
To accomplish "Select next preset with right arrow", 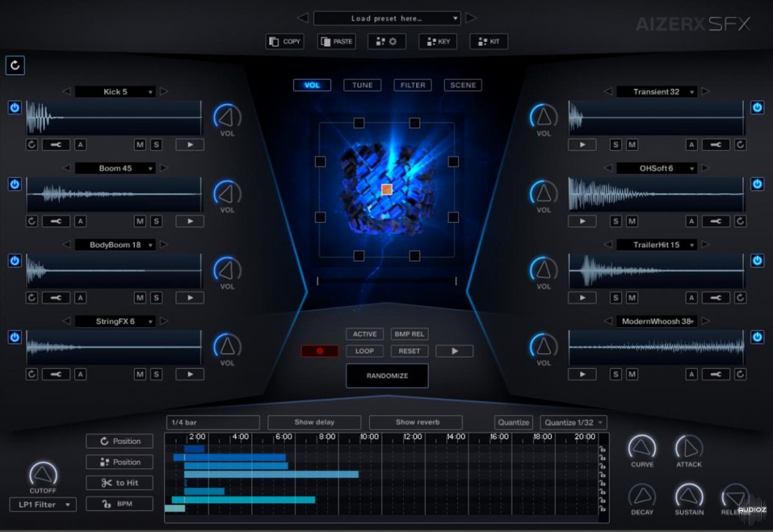I will coord(471,18).
